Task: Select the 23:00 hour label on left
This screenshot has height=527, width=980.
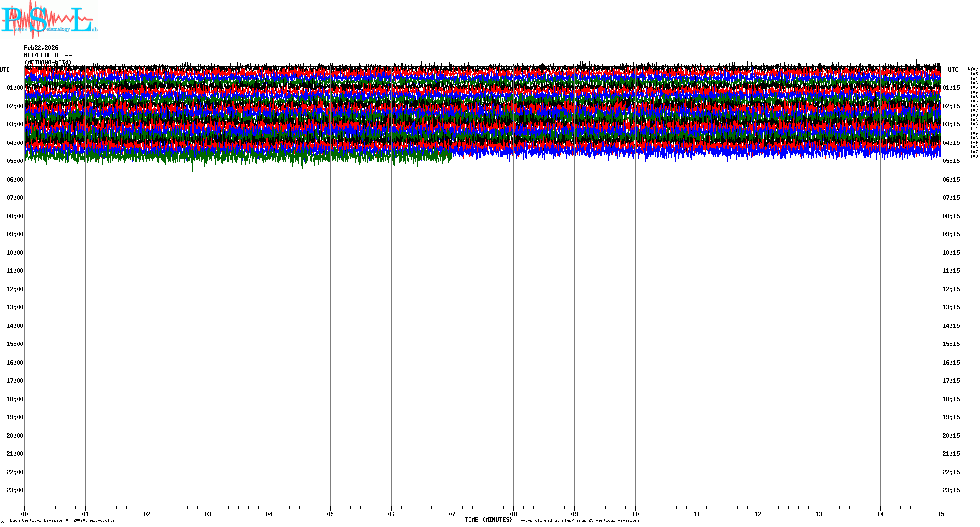Action: (x=15, y=490)
